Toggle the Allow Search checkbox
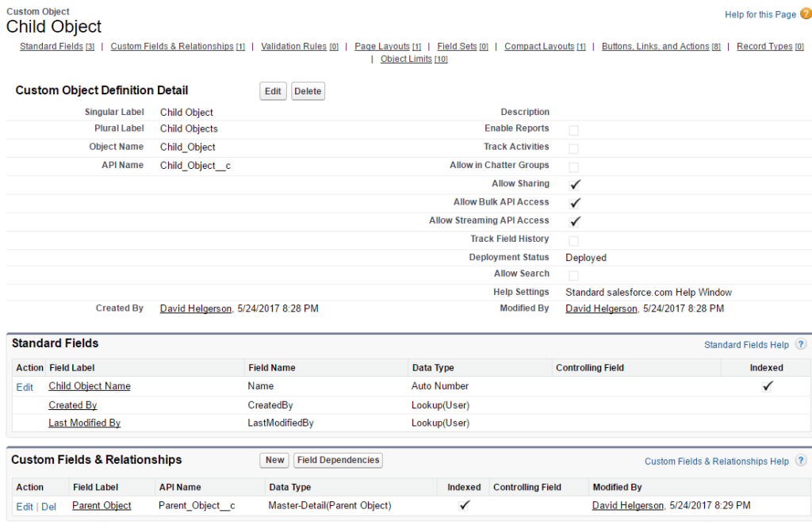 click(573, 275)
